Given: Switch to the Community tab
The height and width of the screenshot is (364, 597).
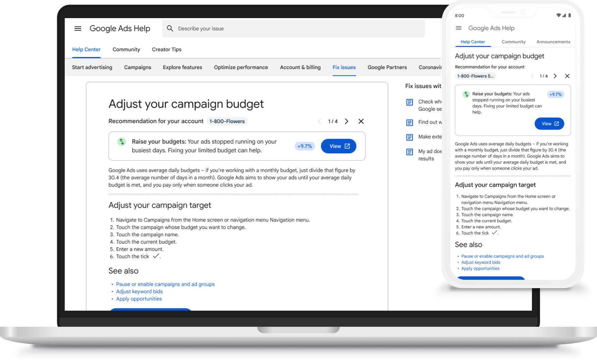Looking at the screenshot, I should [x=126, y=49].
